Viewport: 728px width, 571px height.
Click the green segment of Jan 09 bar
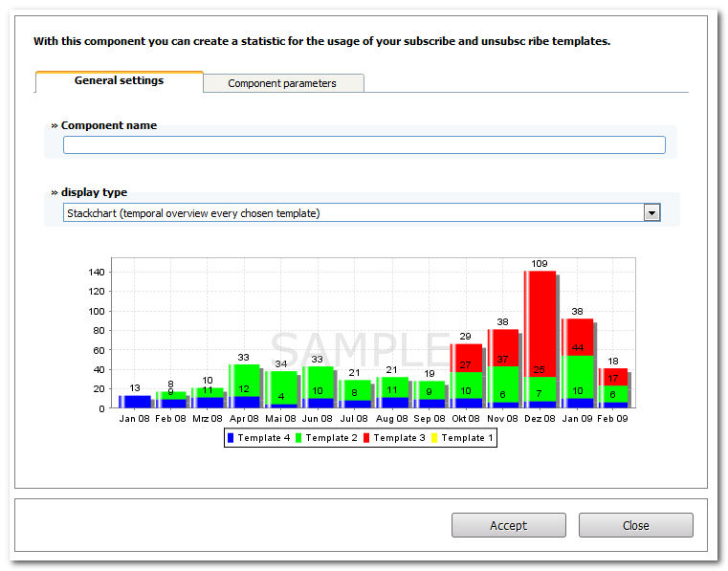[x=578, y=377]
